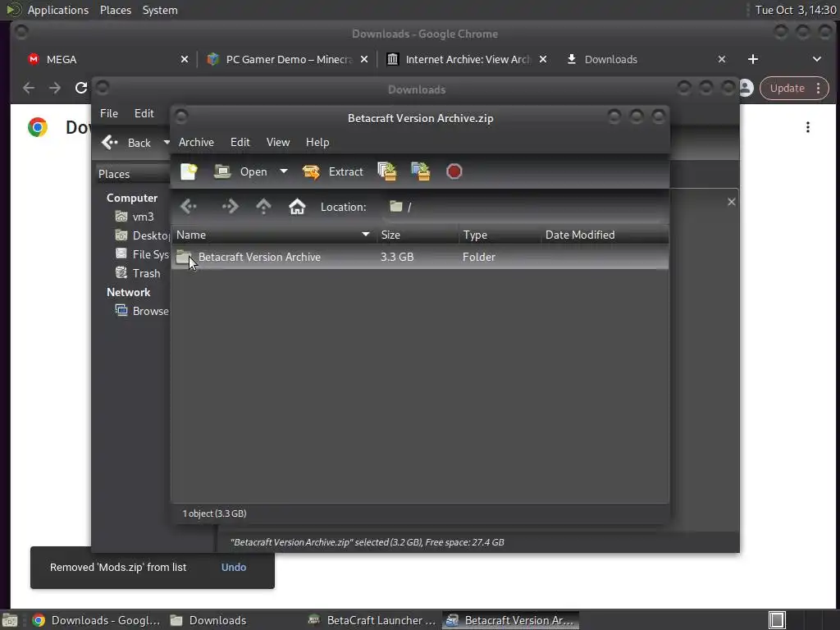Close the PC Gamer Demo tab

364,59
